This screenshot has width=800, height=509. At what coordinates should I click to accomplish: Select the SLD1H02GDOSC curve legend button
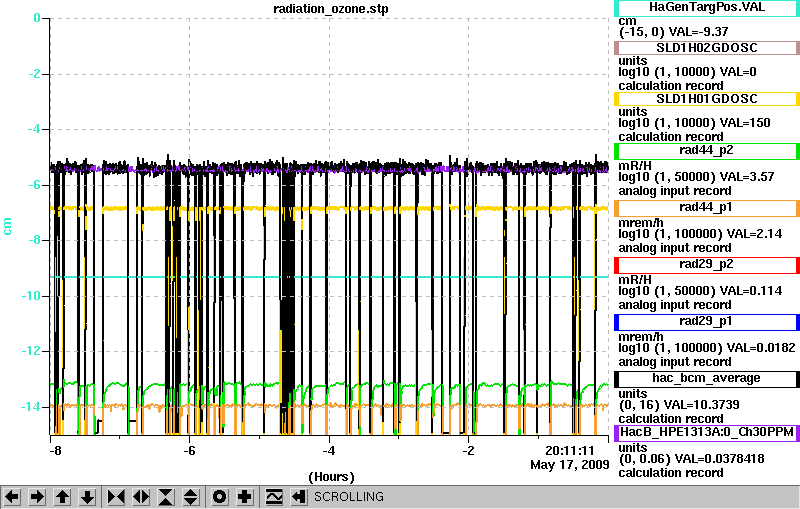(x=707, y=48)
